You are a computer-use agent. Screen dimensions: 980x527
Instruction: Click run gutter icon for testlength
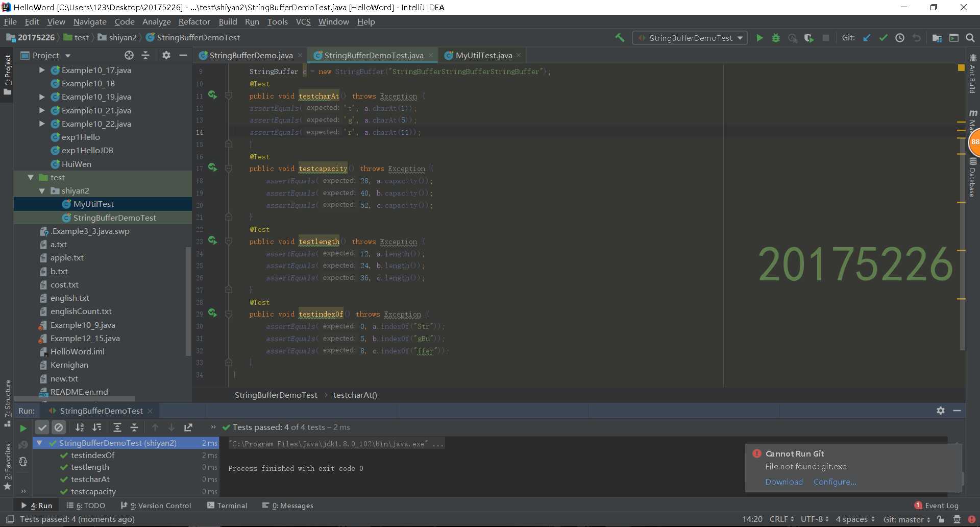pyautogui.click(x=213, y=241)
